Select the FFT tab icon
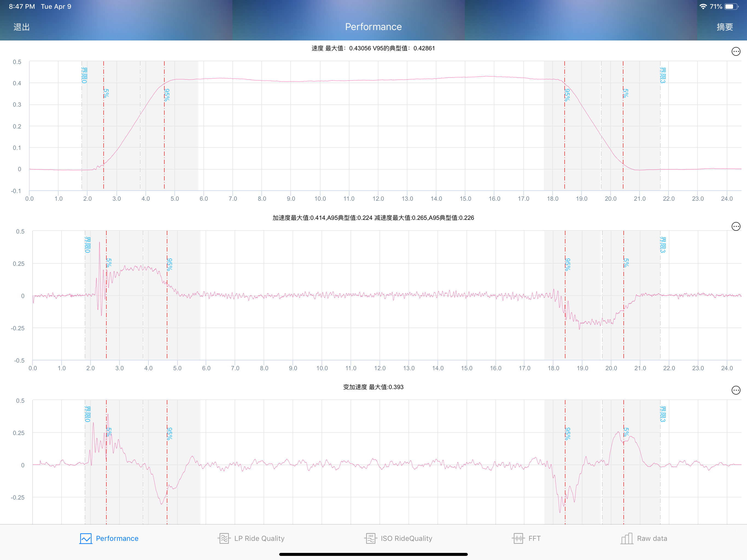747x560 pixels. coord(518,538)
